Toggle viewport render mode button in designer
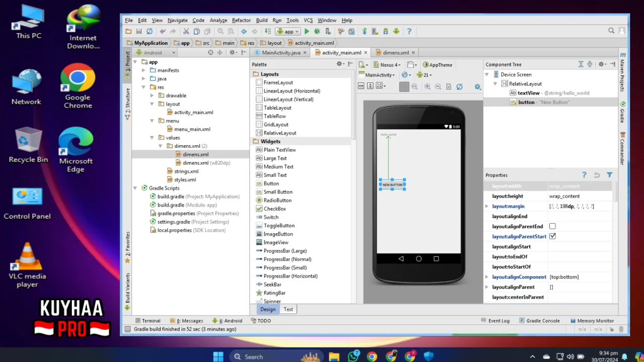The width and height of the screenshot is (644, 362). [x=404, y=86]
